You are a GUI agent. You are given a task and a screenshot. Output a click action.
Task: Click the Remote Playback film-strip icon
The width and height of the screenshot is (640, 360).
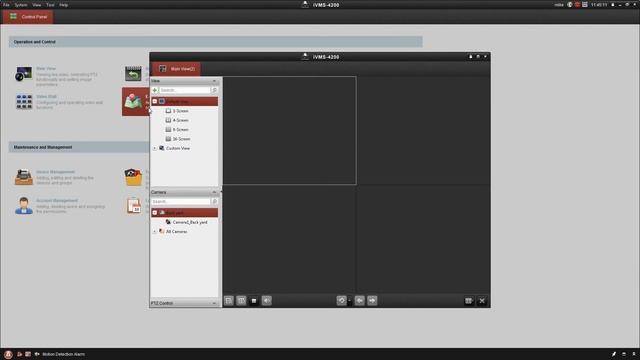[x=133, y=73]
